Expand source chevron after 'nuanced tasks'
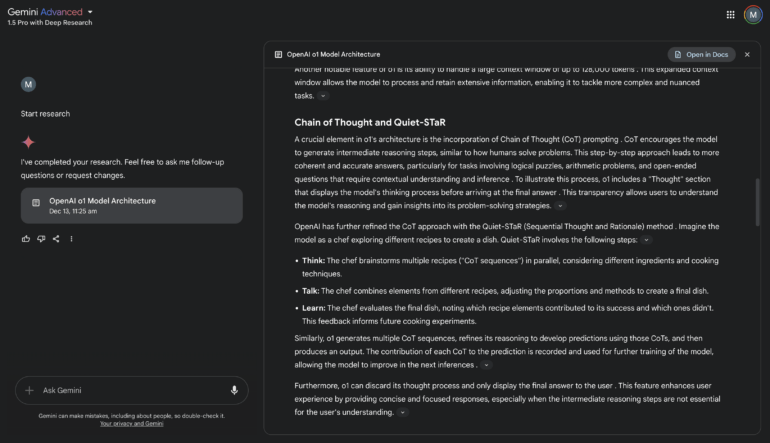This screenshot has width=770, height=443. point(323,96)
